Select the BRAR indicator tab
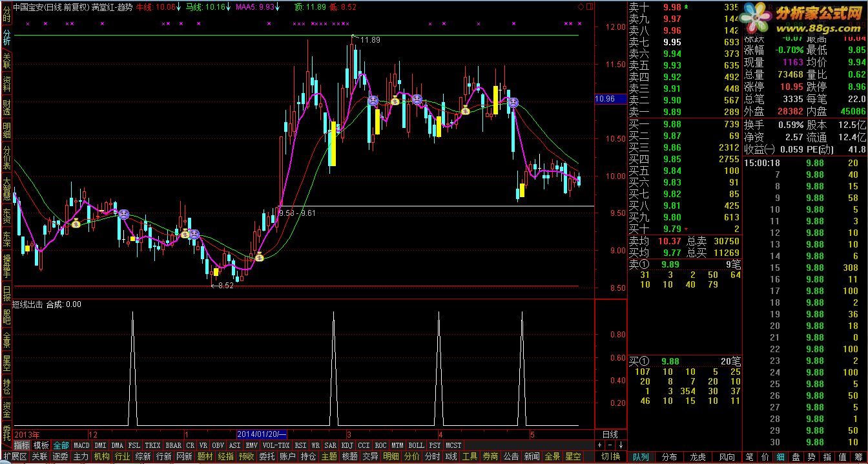 coord(173,445)
